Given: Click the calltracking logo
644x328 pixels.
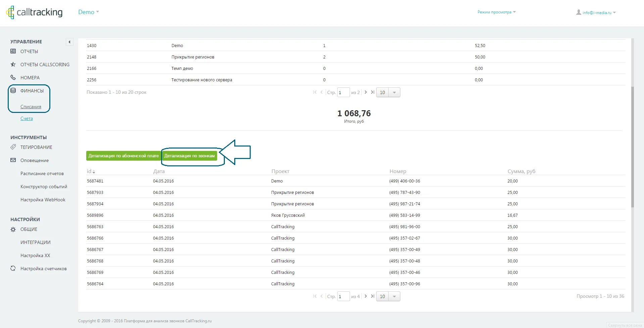Looking at the screenshot, I should 34,12.
